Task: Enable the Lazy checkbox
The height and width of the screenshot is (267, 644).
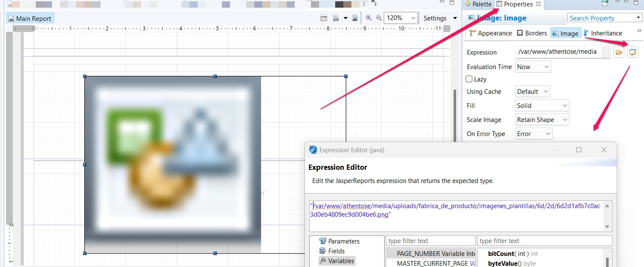Action: (x=469, y=79)
